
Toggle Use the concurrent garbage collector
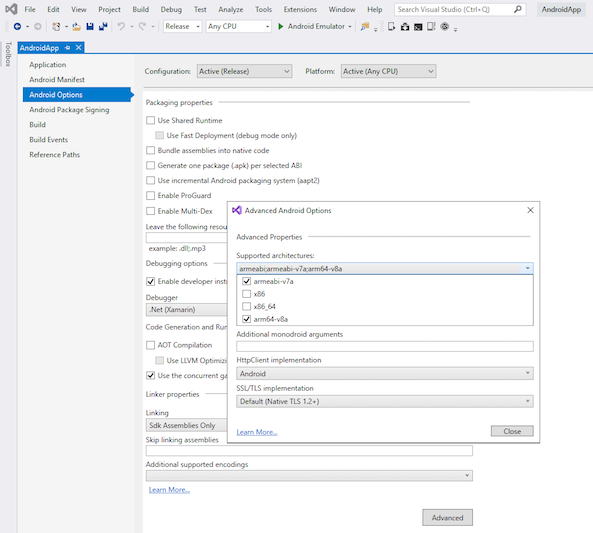point(151,376)
